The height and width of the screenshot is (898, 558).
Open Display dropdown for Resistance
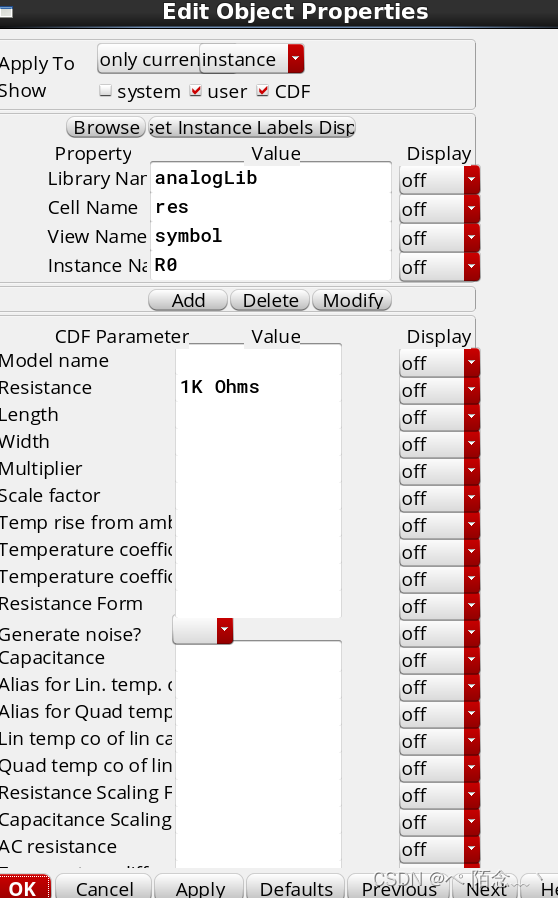tap(439, 390)
